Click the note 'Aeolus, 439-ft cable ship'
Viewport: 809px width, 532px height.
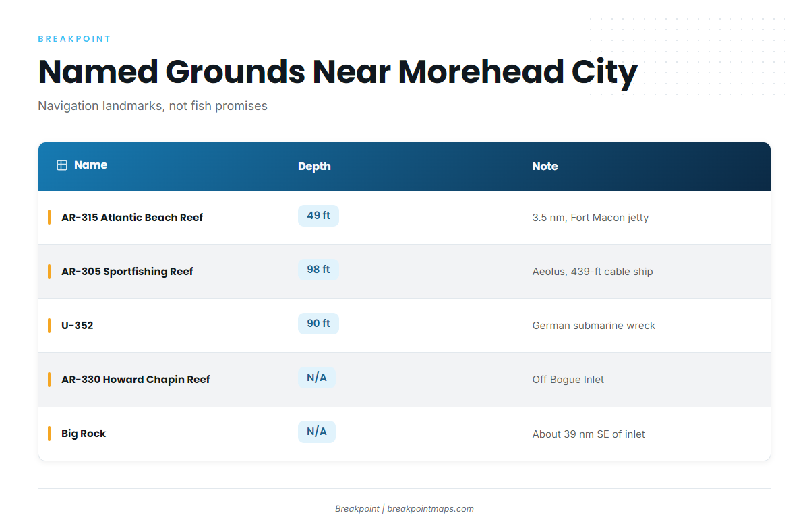pos(593,272)
